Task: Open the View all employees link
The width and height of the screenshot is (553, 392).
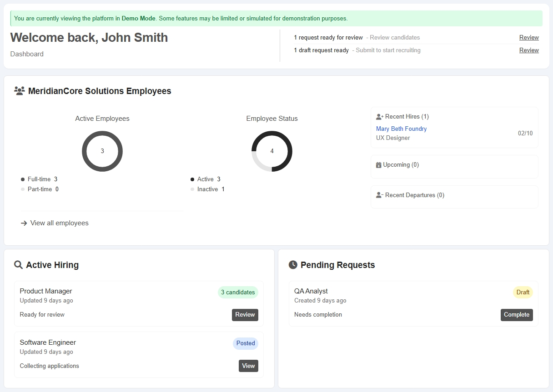Action: [x=59, y=223]
